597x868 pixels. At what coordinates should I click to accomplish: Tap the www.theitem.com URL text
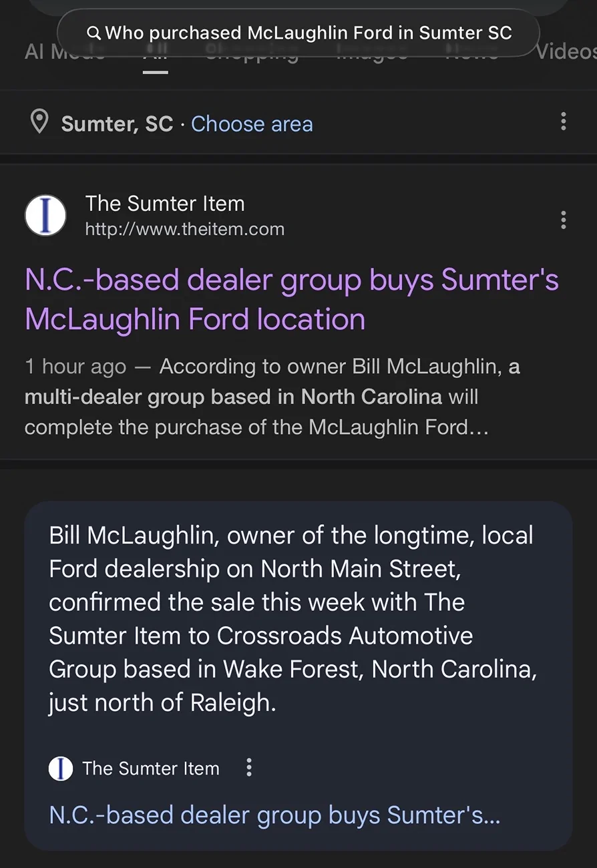(185, 229)
